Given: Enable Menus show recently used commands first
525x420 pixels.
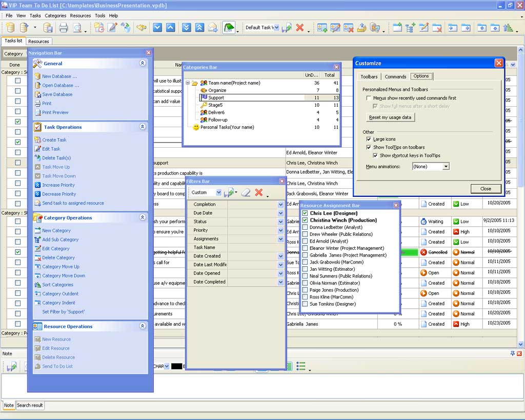Looking at the screenshot, I should click(x=369, y=98).
